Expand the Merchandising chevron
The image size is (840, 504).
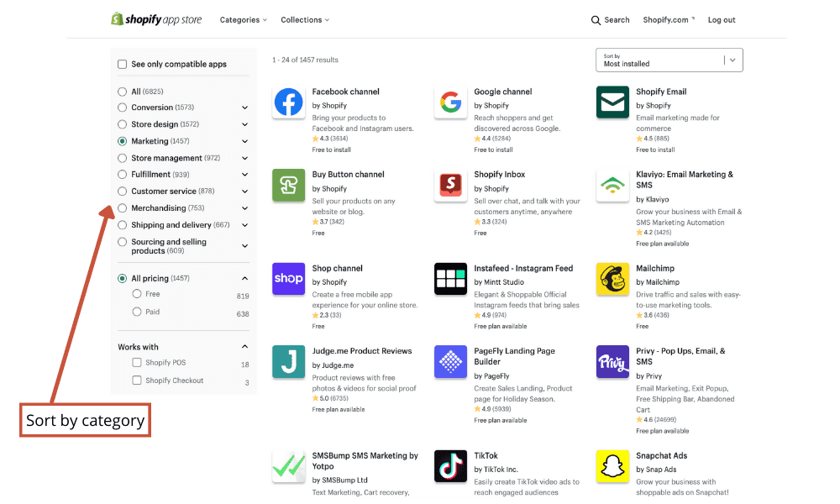pos(244,208)
